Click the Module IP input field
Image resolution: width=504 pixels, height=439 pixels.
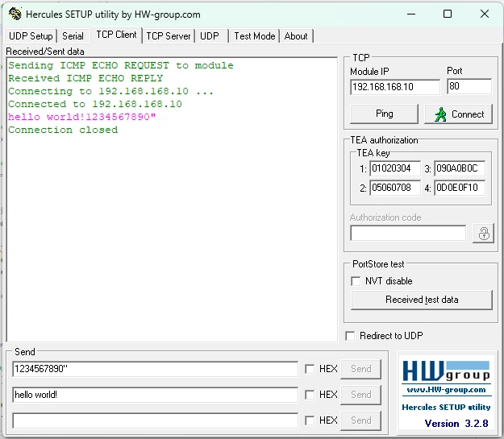(x=395, y=87)
